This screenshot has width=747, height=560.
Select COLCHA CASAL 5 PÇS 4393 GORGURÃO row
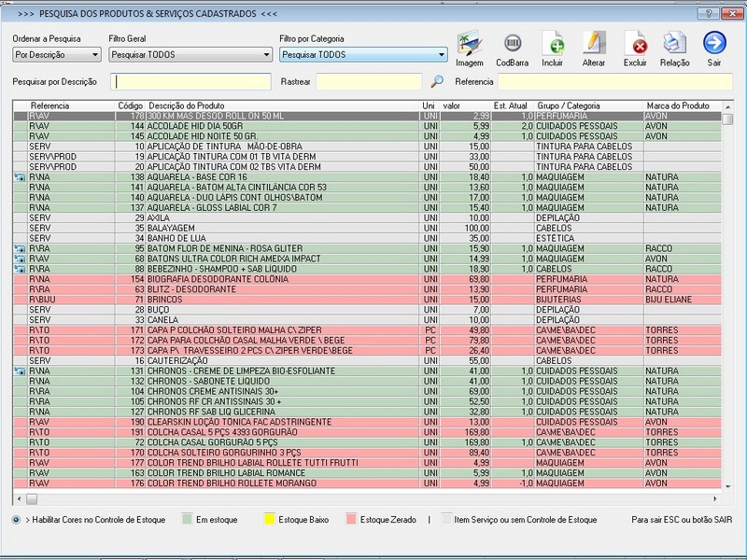[367, 432]
